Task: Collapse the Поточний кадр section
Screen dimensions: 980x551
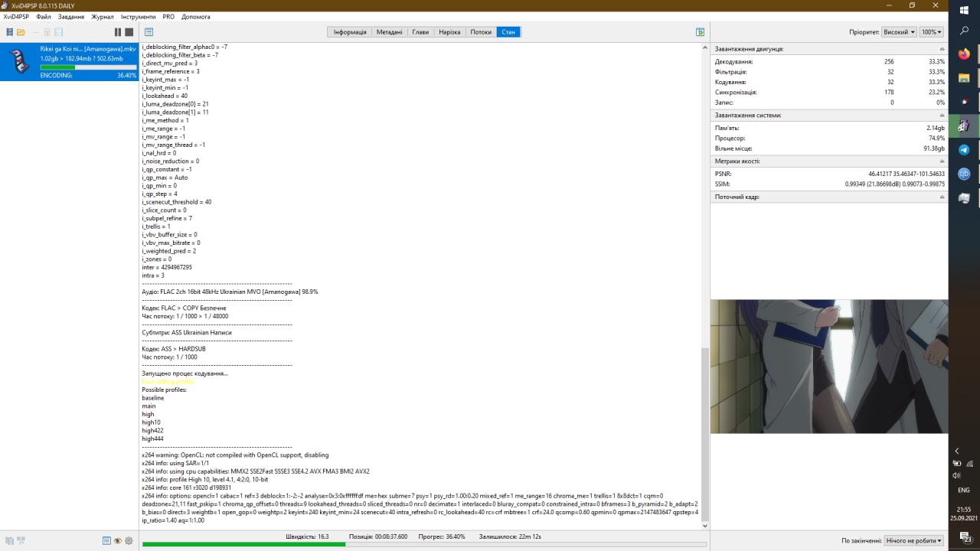Action: pyautogui.click(x=942, y=197)
